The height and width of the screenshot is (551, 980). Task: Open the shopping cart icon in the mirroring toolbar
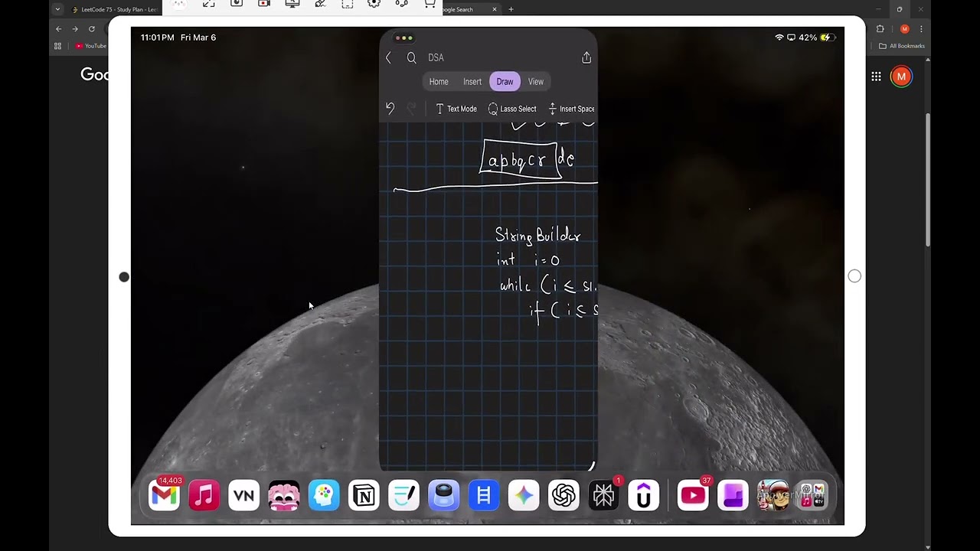(429, 4)
